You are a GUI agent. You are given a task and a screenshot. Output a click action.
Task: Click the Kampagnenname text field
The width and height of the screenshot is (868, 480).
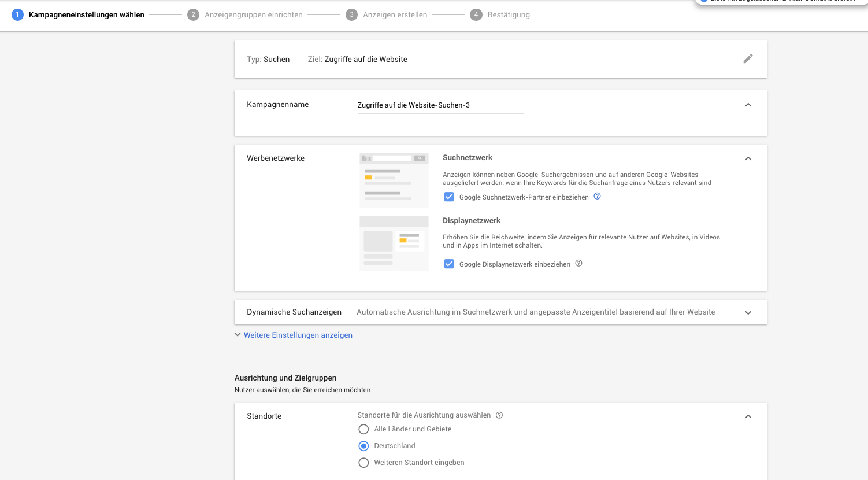pos(440,105)
